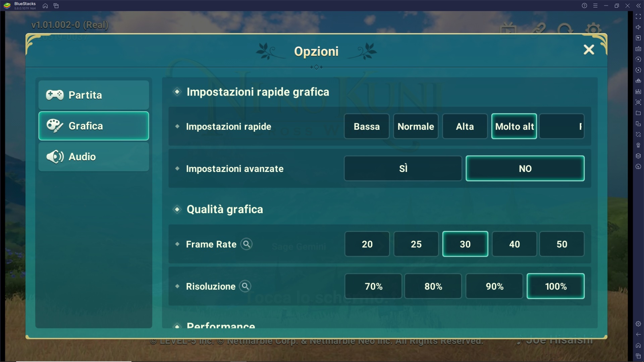The image size is (644, 362).
Task: Click the Grafica palette icon
Action: click(x=54, y=126)
